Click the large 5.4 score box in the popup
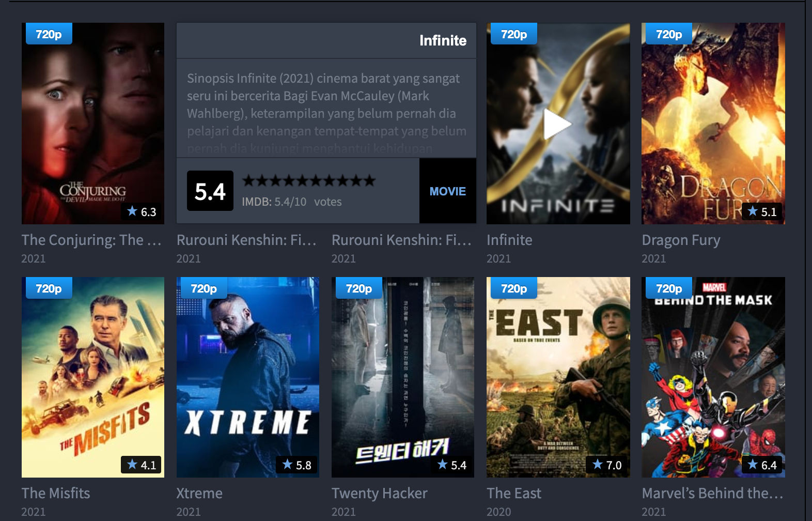Screen dimensions: 812x521 click(210, 191)
